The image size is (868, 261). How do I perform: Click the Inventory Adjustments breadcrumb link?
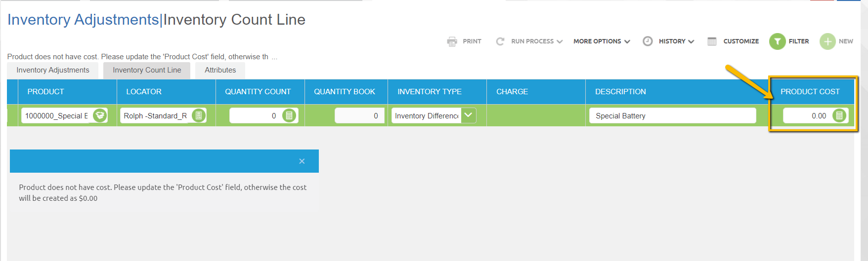pos(83,20)
